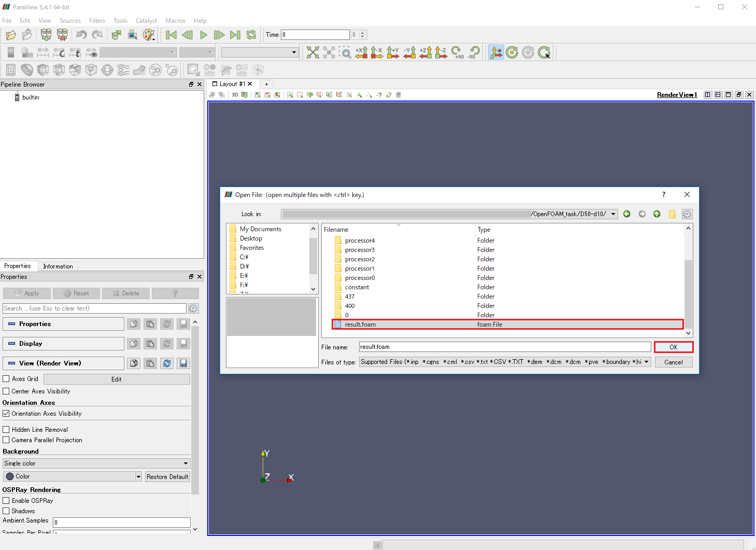Click the Undo toolbar icon
This screenshot has width=756, height=550.
[x=81, y=35]
